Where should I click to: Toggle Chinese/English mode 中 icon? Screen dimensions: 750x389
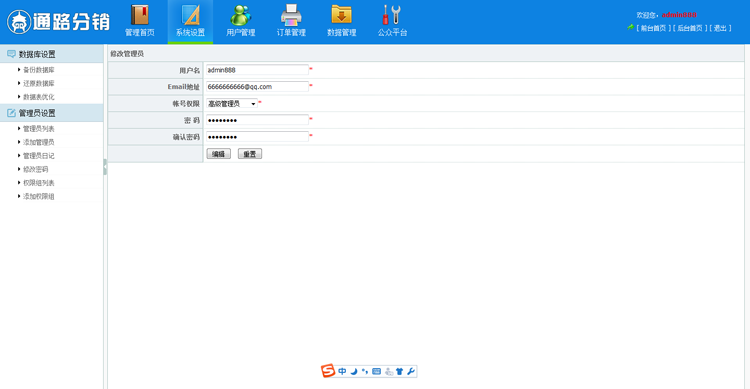tap(342, 371)
